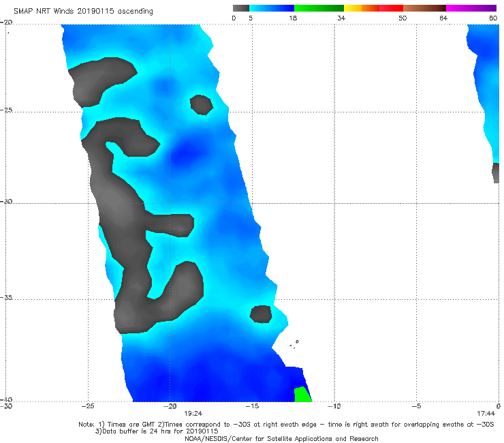The height and width of the screenshot is (443, 504).
Task: Click the swath time label '19:24'
Action: 193,414
